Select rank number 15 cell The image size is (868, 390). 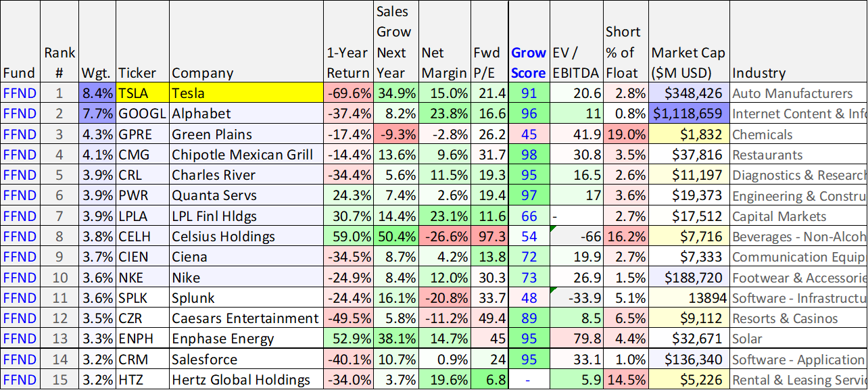(x=60, y=380)
